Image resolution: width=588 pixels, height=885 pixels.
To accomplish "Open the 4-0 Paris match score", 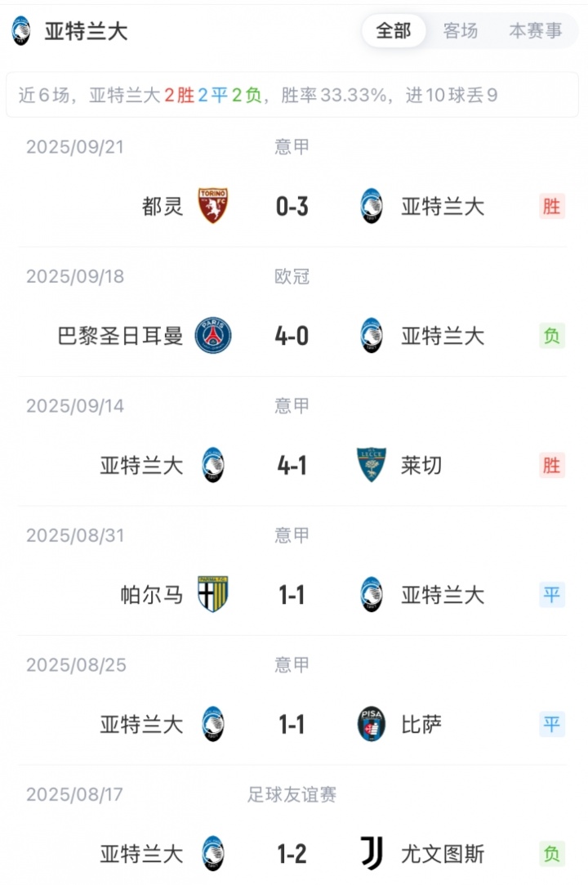I will (292, 336).
